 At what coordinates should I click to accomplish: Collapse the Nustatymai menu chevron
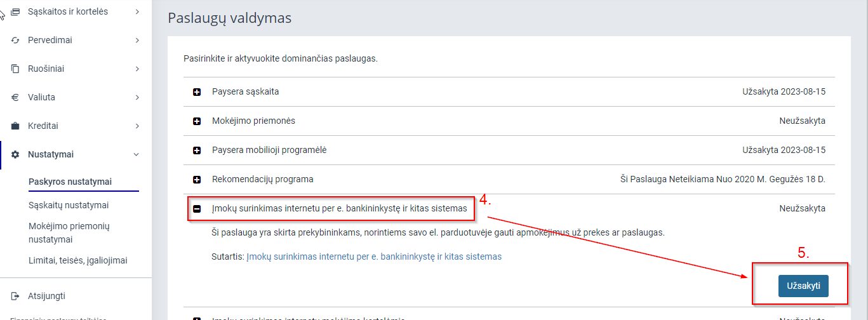137,154
